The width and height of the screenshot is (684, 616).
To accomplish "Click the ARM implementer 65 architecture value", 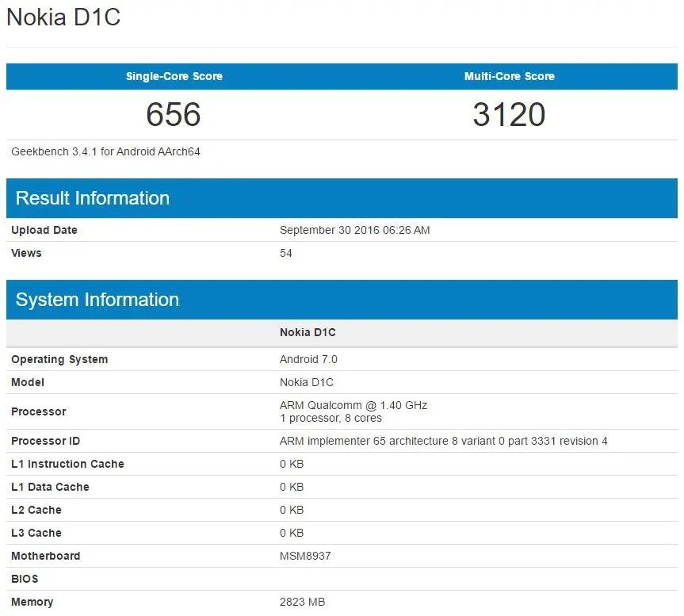I will [444, 441].
